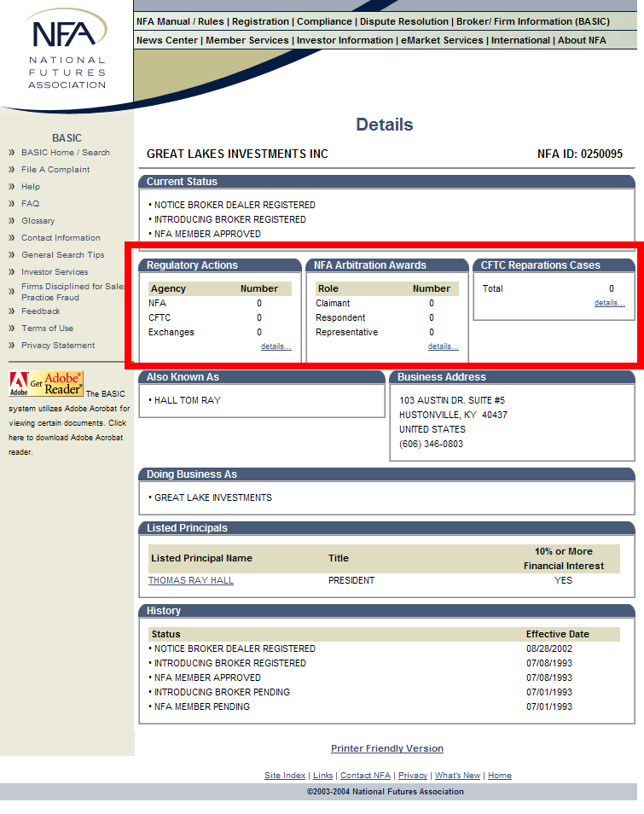
Task: Open THOMAS RAY HALL principal link
Action: (191, 580)
